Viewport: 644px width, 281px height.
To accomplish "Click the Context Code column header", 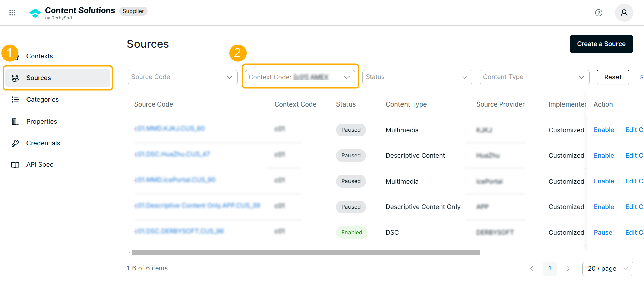I will [x=296, y=104].
